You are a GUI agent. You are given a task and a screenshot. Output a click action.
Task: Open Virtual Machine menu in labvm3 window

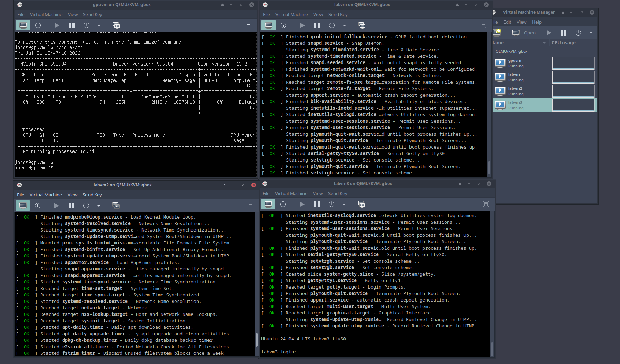pos(291,193)
